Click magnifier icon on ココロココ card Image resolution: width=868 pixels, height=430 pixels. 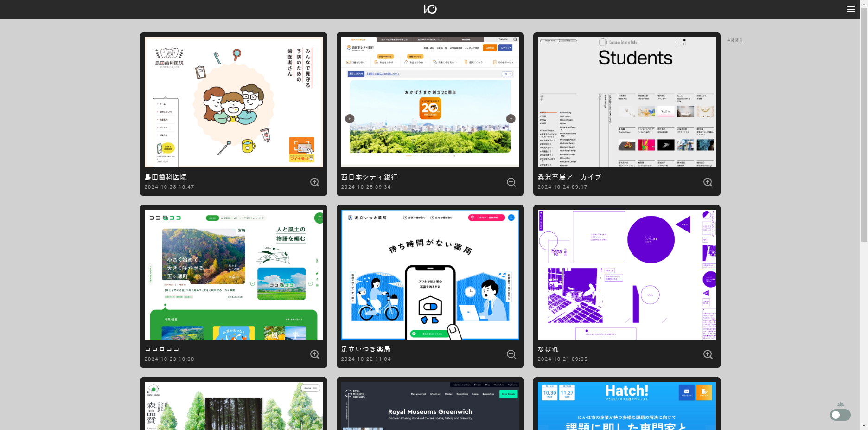(x=315, y=354)
